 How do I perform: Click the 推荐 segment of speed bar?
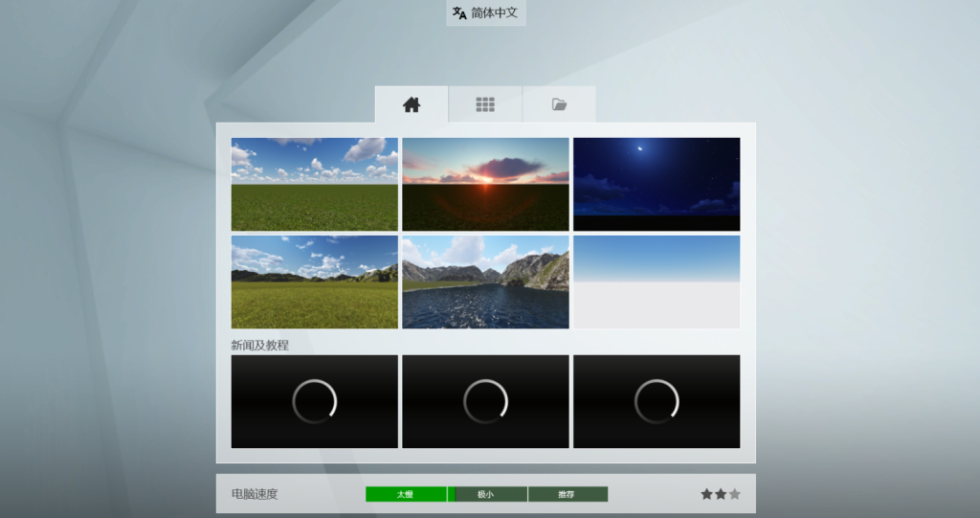[x=568, y=494]
